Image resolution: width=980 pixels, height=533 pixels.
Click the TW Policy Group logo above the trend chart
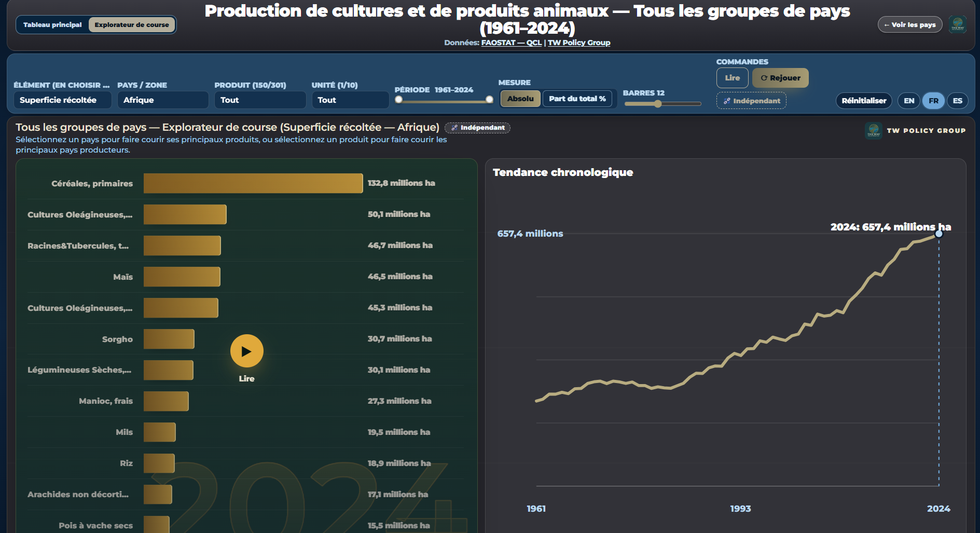[x=874, y=130]
